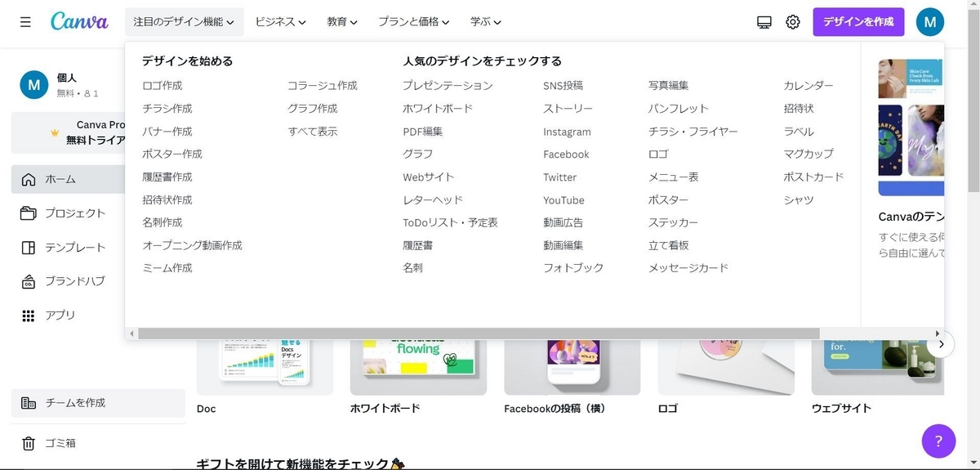Open the settings gear icon
Screen dimensions: 980x470
pos(793,22)
